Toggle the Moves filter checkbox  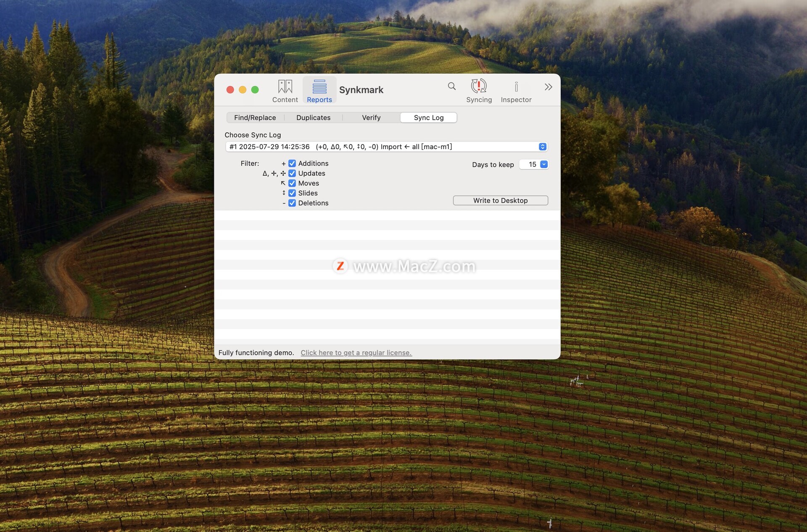[x=292, y=183]
